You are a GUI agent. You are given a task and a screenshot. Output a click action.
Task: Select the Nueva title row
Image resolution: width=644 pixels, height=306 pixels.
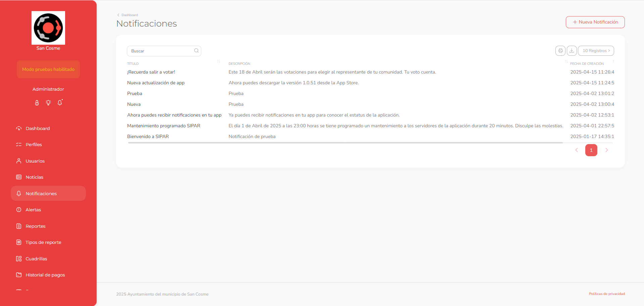tap(134, 104)
